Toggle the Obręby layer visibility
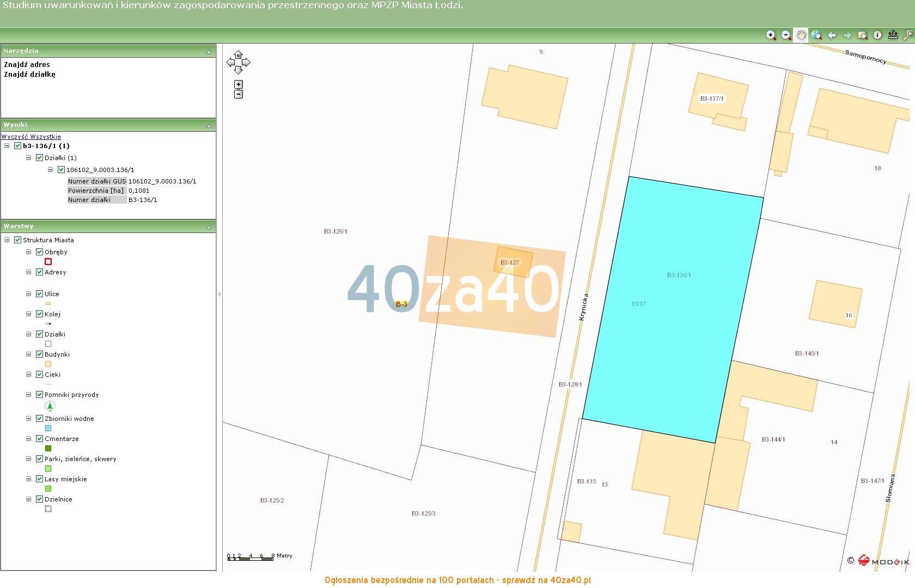Viewport: 915px width, 588px height. [x=39, y=252]
